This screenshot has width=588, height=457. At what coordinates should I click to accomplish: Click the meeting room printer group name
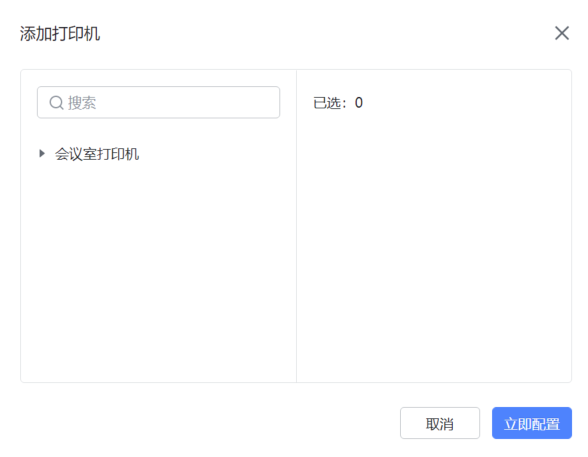[x=97, y=154]
